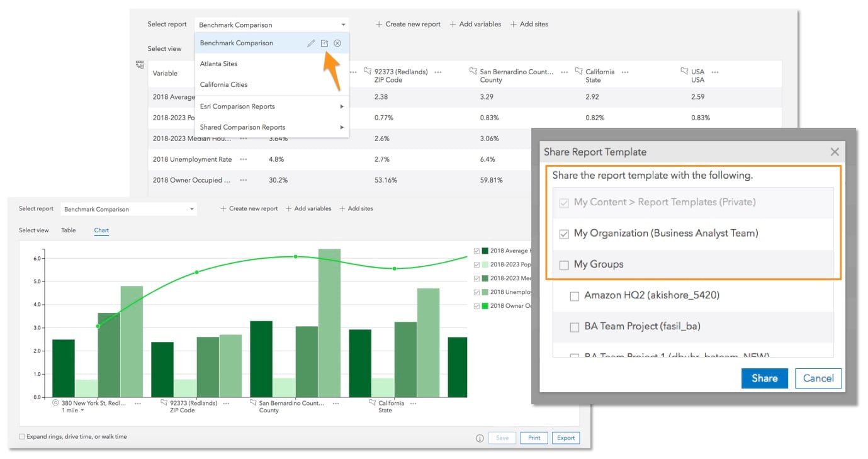Open options for 380 New York St in chart

137,403
